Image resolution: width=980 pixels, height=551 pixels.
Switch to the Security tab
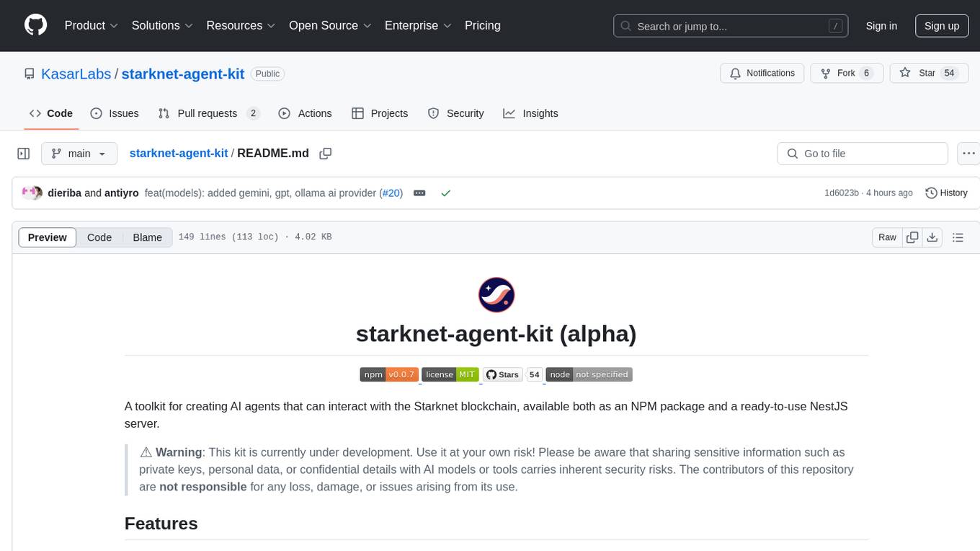tap(455, 113)
